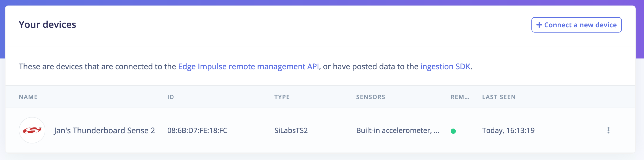The width and height of the screenshot is (644, 160).
Task: Click the green remote management status dot
Action: (x=453, y=131)
